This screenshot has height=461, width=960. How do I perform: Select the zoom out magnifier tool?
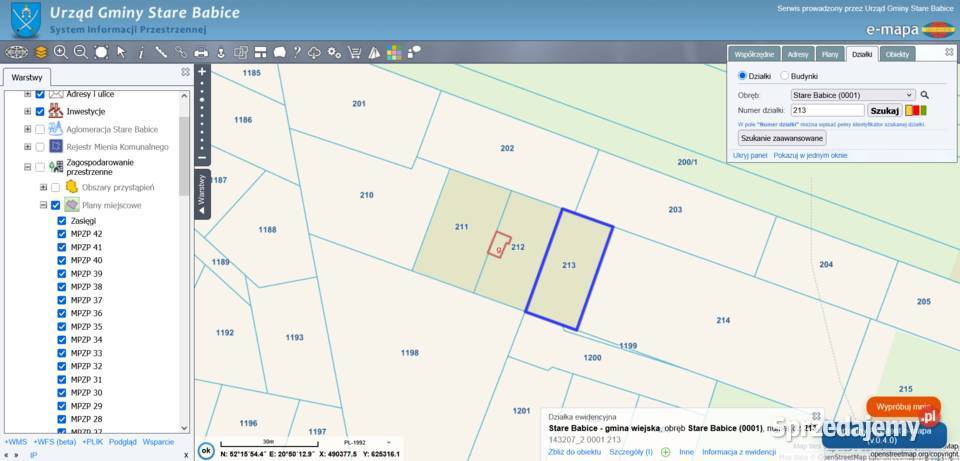point(81,52)
